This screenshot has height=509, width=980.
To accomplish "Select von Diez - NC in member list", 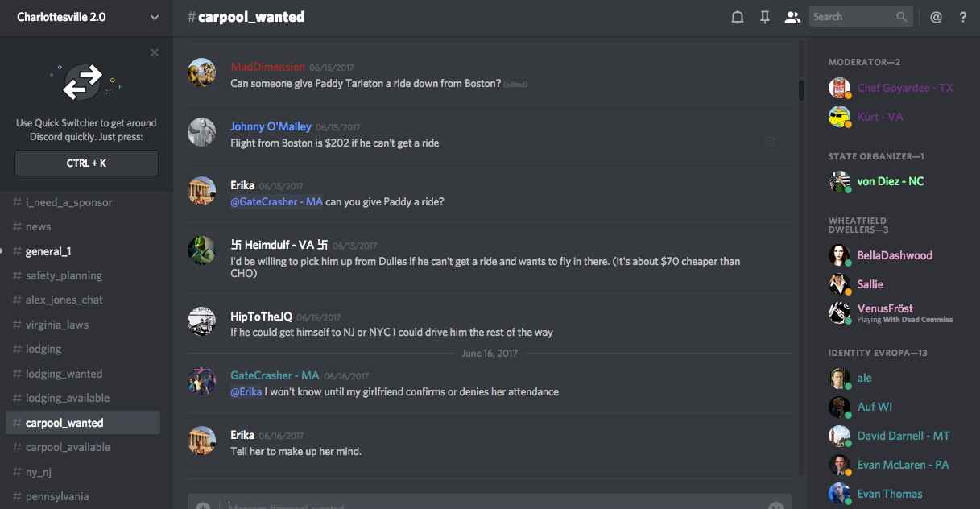I will coord(890,181).
